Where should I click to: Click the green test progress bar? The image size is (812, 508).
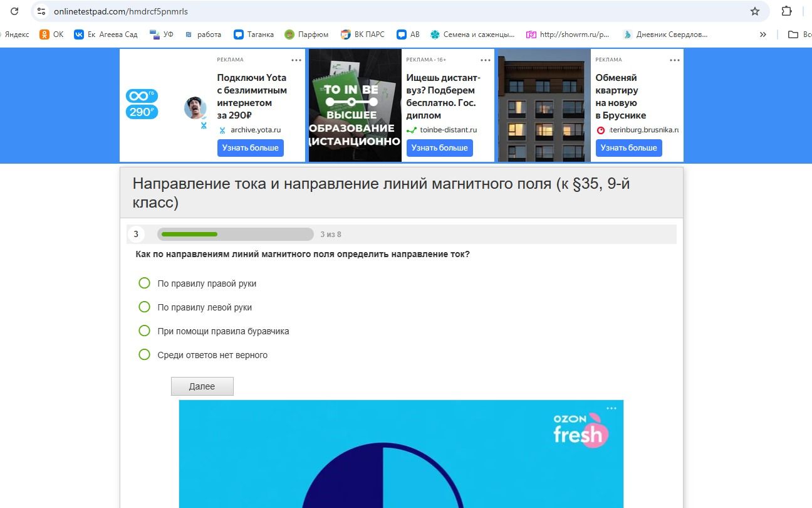pyautogui.click(x=189, y=234)
